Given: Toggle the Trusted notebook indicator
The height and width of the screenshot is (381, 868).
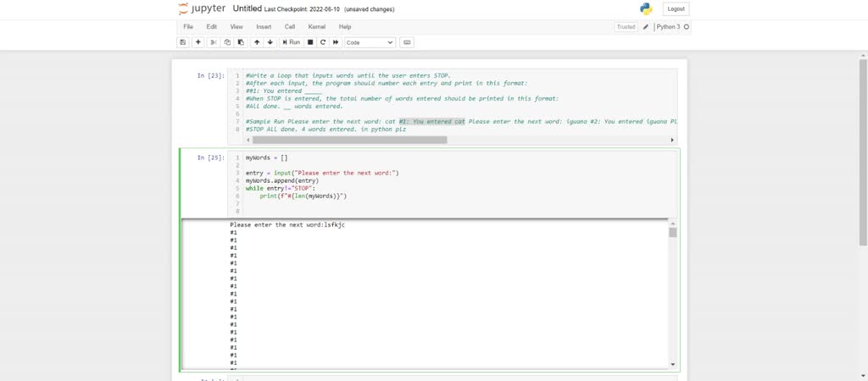Looking at the screenshot, I should point(626,27).
